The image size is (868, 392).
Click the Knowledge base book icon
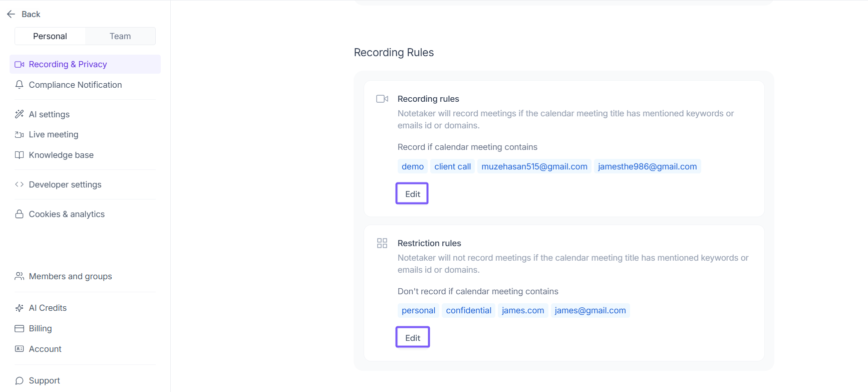click(x=20, y=155)
